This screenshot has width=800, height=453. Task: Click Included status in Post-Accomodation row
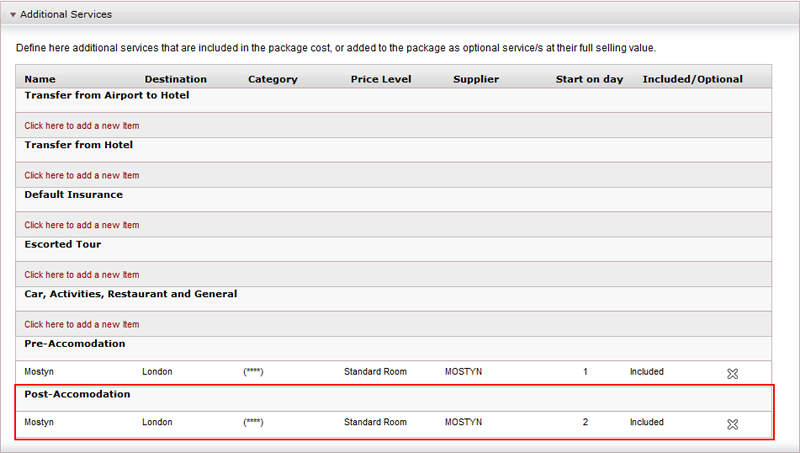(x=646, y=422)
